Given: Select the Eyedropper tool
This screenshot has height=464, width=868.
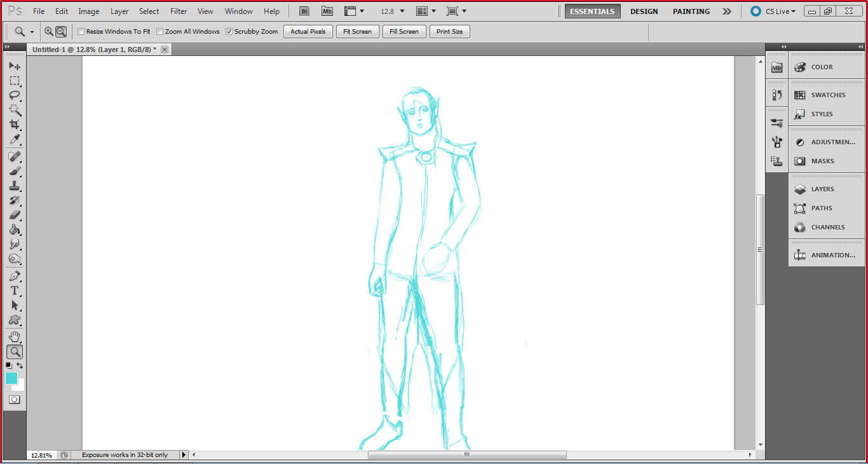Looking at the screenshot, I should 14,139.
